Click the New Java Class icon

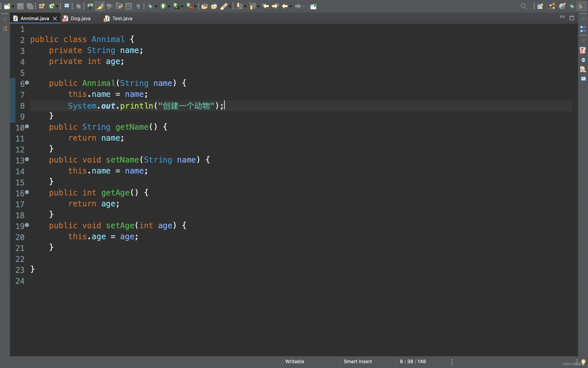tap(51, 6)
